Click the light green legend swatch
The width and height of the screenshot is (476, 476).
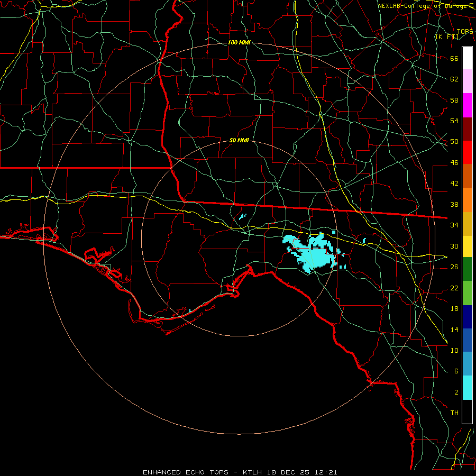pos(467,293)
